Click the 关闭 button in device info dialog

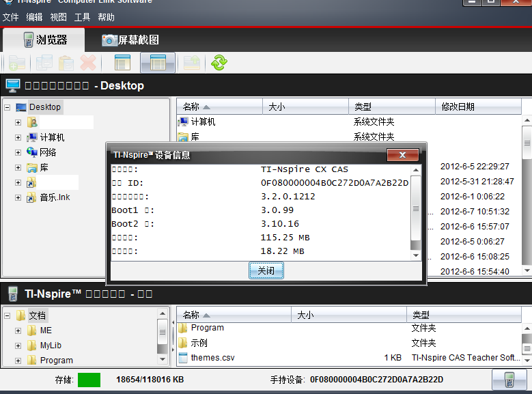point(266,270)
